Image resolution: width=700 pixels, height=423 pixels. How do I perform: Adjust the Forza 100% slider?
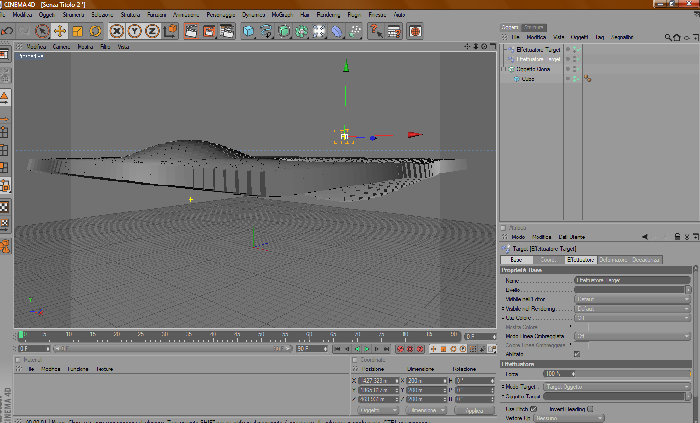click(617, 374)
